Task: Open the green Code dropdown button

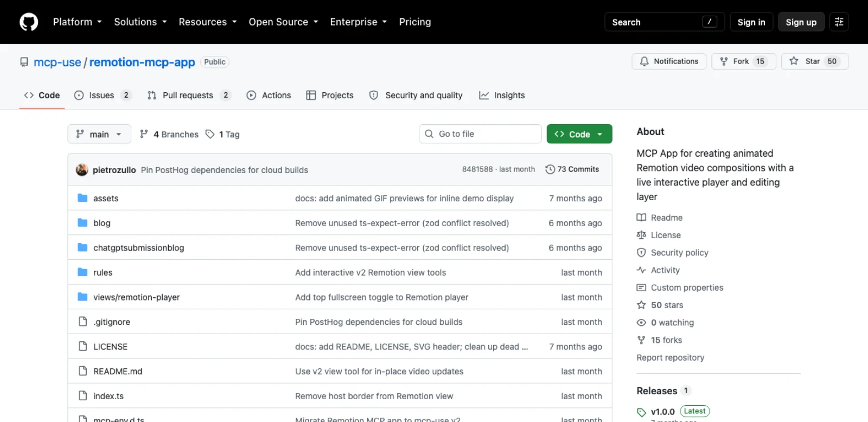Action: pyautogui.click(x=579, y=134)
